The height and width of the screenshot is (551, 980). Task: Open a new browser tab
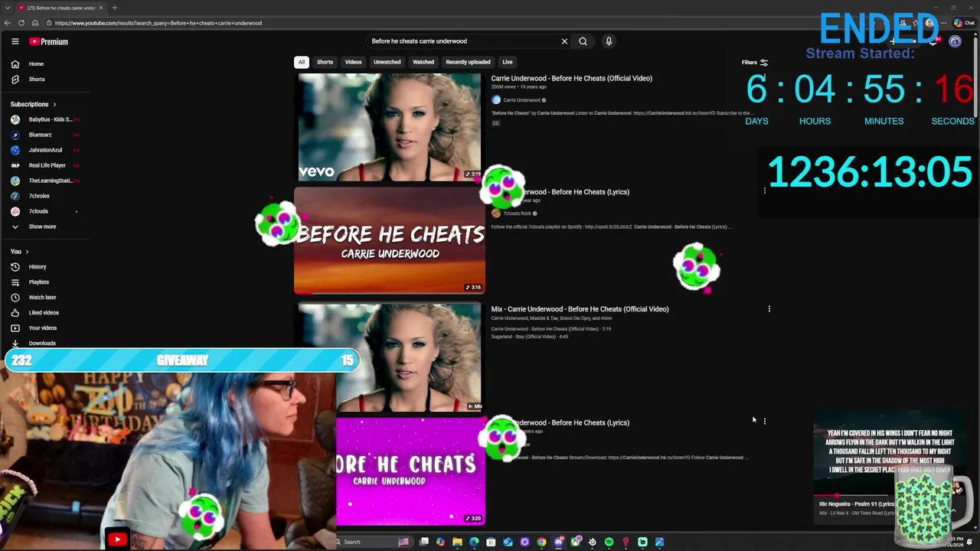tap(114, 8)
